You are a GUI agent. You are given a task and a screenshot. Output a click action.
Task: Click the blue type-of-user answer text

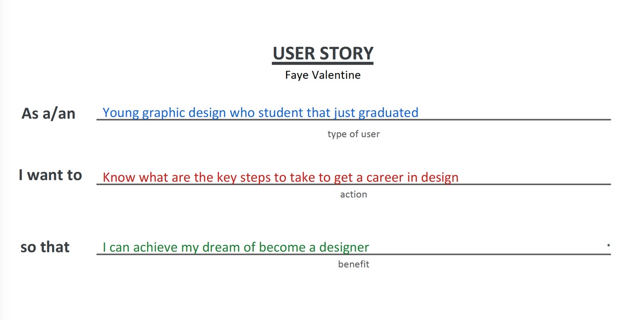click(x=260, y=113)
